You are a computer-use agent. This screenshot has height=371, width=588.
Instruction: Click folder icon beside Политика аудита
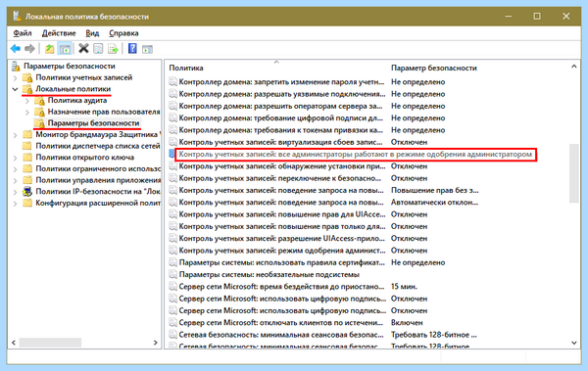coord(39,101)
